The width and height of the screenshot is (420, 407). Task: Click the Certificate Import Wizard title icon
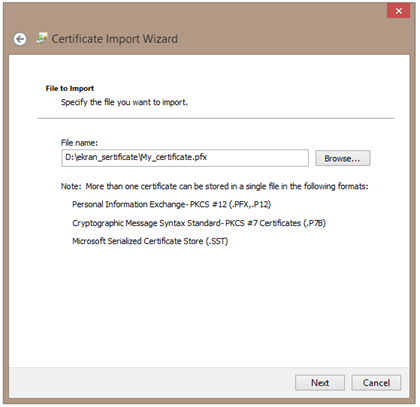[x=42, y=39]
